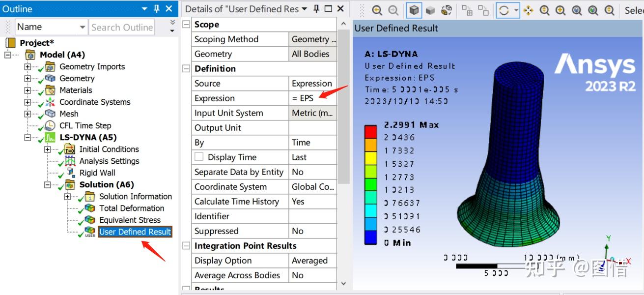
Task: Close the Details panel
Action: tap(340, 9)
